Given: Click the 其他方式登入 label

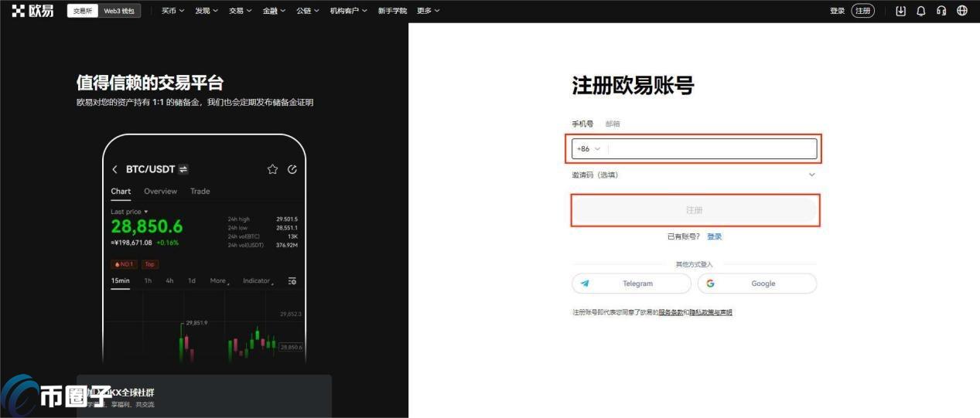Looking at the screenshot, I should [695, 264].
